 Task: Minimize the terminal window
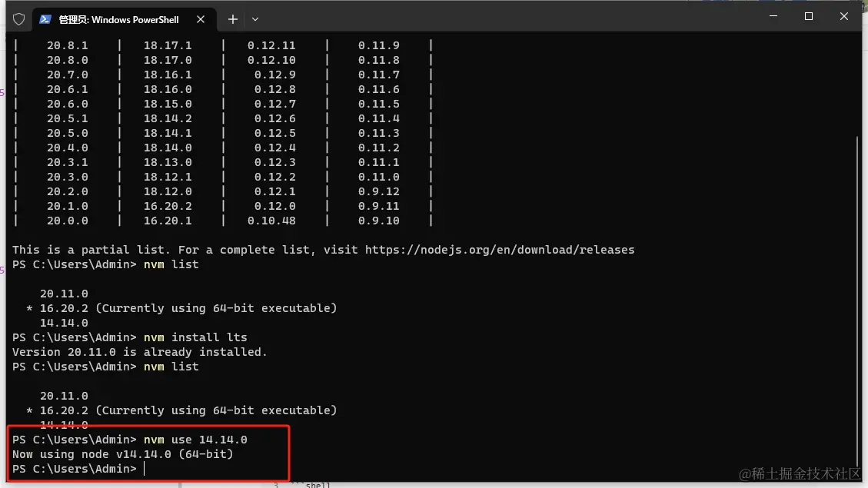(773, 16)
